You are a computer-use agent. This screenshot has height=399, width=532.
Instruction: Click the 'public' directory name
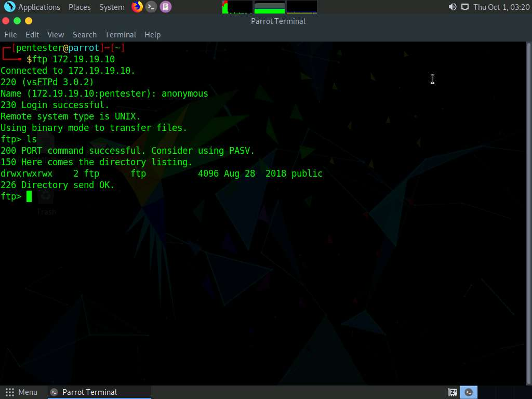click(x=307, y=174)
